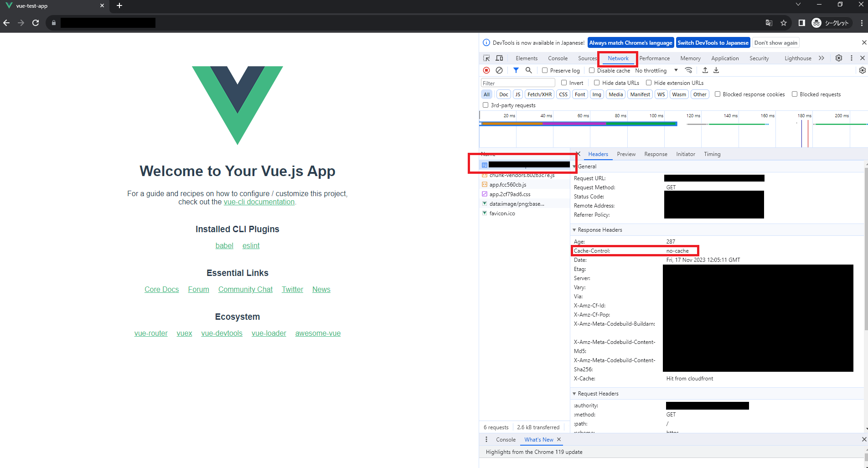
Task: Bookmark this page star icon
Action: tap(784, 23)
